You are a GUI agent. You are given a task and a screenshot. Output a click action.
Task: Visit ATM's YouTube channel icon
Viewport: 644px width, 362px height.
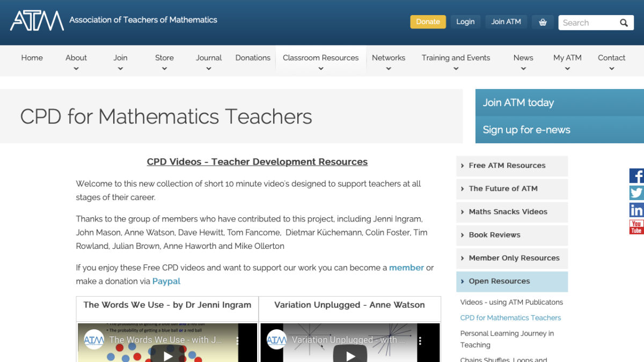[x=636, y=227]
